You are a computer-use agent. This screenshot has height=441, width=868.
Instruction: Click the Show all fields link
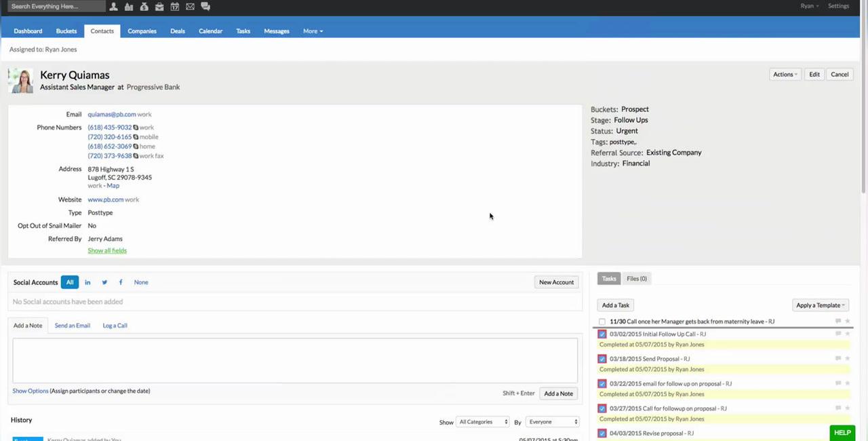(107, 250)
